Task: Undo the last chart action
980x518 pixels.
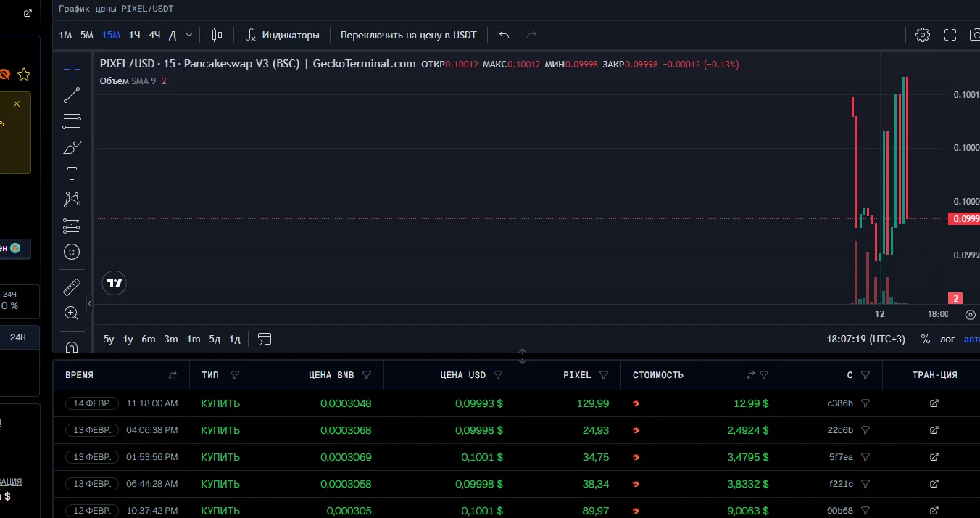Action: click(x=504, y=35)
